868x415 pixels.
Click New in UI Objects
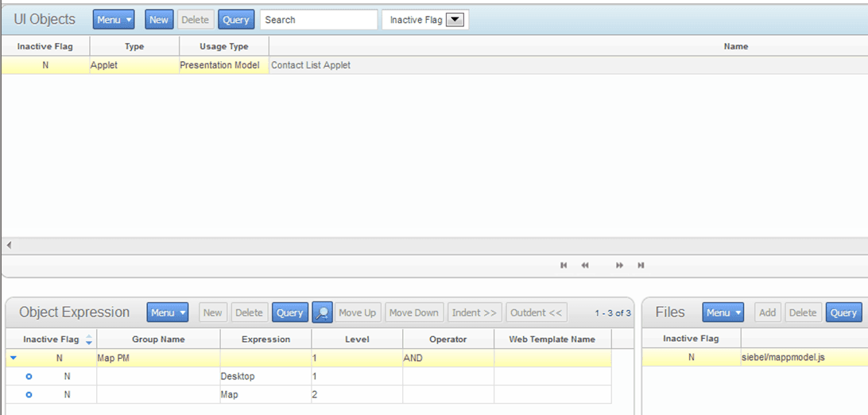pos(159,19)
